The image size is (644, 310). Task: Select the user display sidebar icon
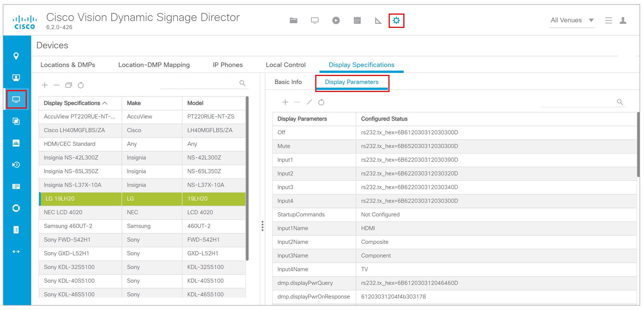pos(16,78)
